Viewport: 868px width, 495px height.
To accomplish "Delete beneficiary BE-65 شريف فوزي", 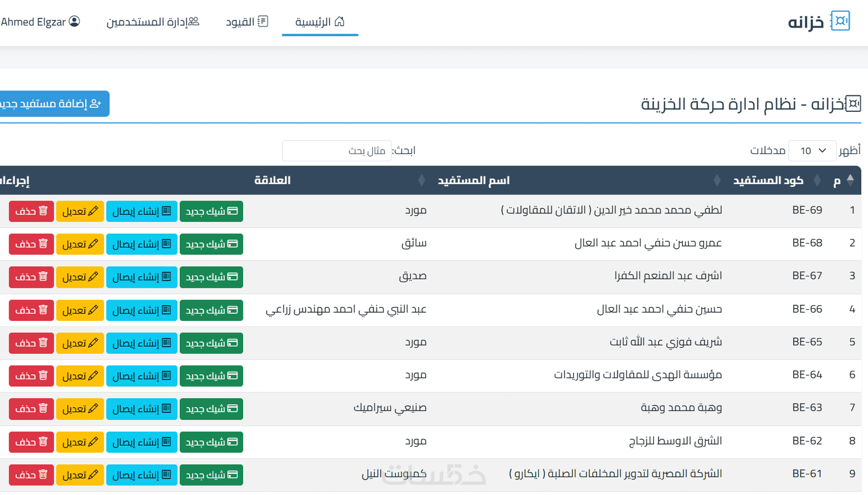I will point(31,343).
